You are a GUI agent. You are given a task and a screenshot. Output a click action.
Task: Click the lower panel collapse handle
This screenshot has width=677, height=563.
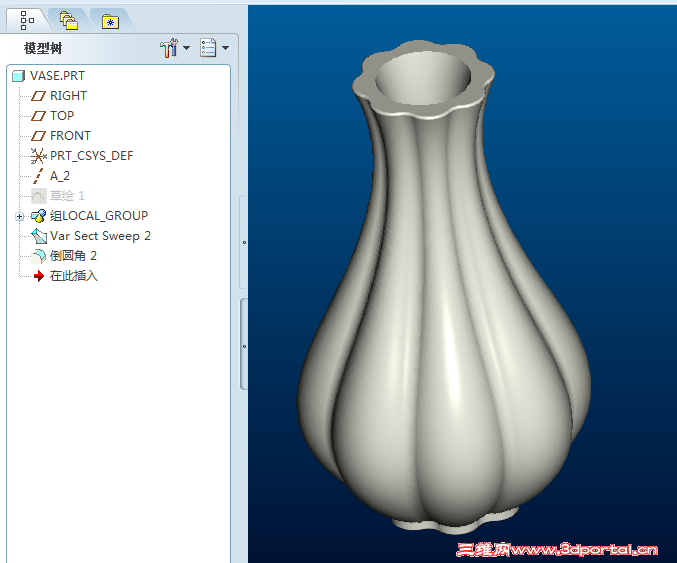tap(244, 345)
